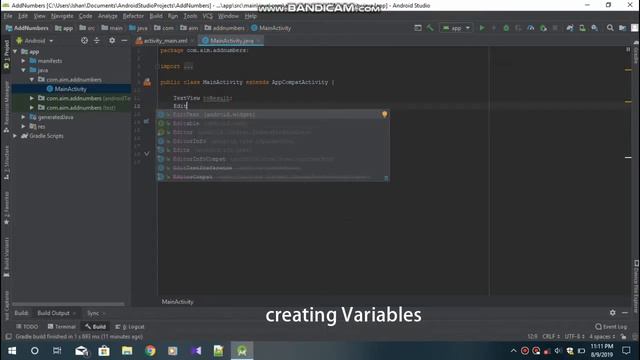Click Collapse All icon in Project panel
Viewport: 640px width, 360px height.
tap(97, 41)
